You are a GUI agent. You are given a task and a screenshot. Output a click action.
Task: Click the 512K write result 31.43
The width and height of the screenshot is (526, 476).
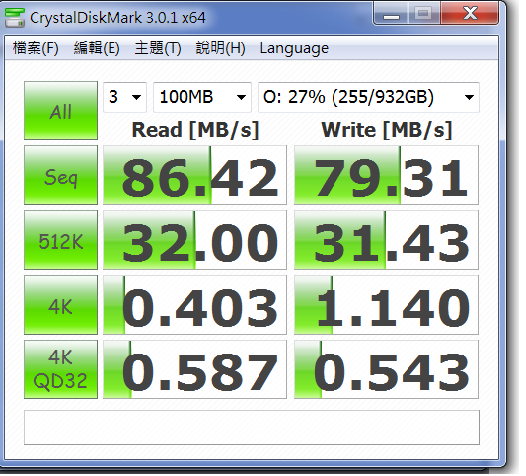(x=386, y=240)
